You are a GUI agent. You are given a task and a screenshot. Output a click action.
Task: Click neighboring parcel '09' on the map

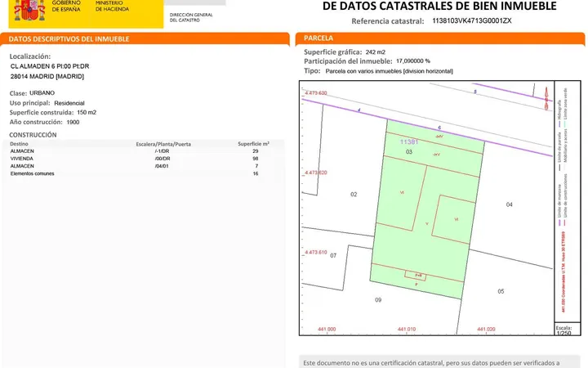tap(378, 300)
